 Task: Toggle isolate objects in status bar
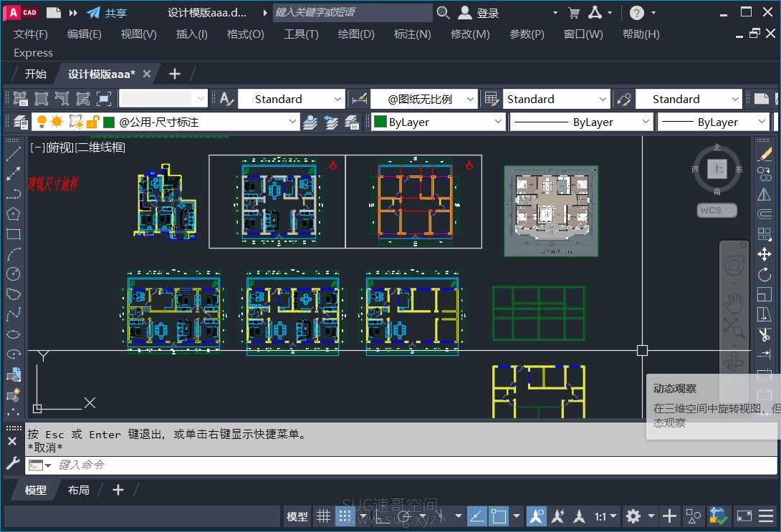(x=693, y=516)
